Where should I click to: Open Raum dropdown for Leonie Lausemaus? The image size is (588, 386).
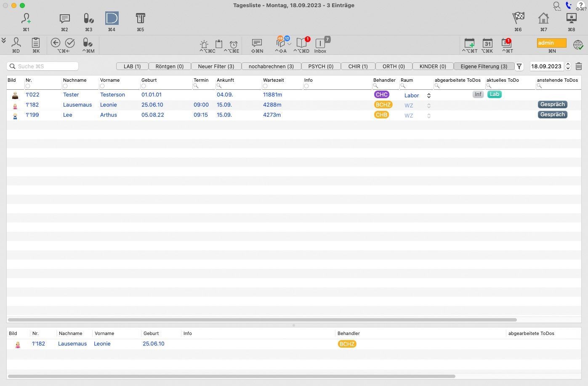point(428,106)
